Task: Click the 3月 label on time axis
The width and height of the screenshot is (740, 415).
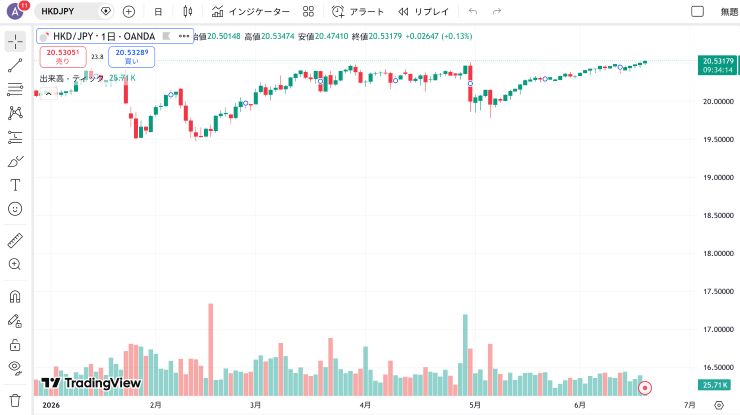Action: pyautogui.click(x=255, y=405)
